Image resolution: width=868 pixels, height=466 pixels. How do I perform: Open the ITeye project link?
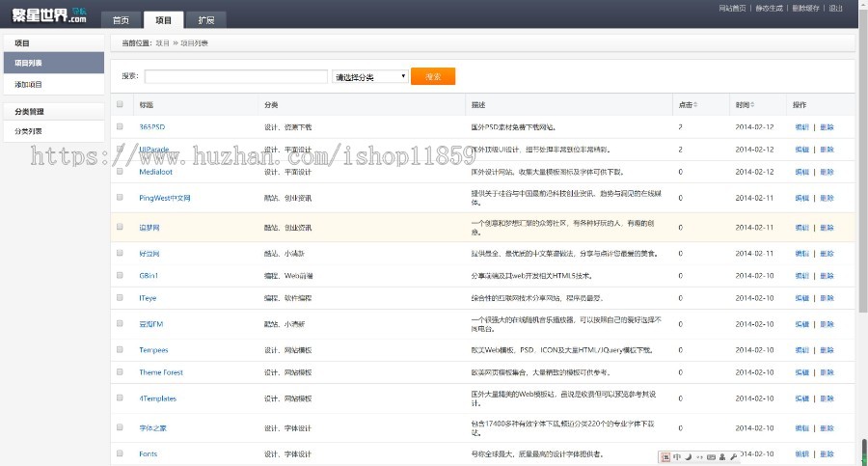[x=148, y=298]
